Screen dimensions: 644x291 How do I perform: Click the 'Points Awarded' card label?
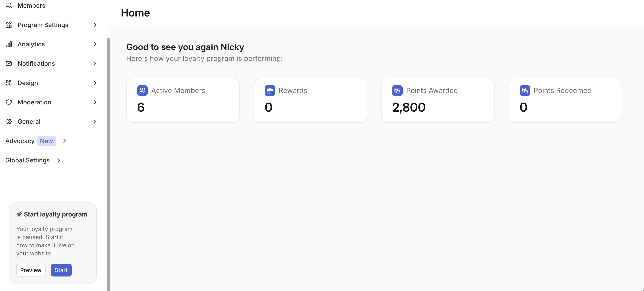click(x=432, y=91)
